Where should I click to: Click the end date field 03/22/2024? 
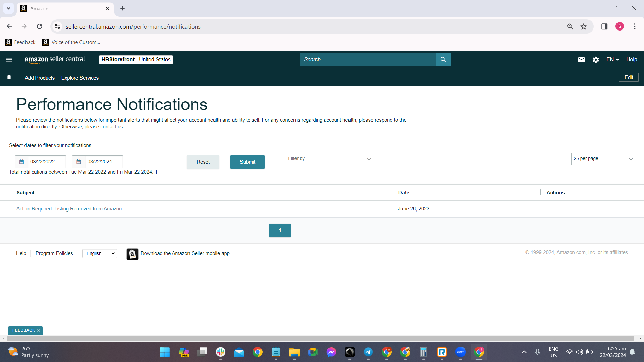104,162
